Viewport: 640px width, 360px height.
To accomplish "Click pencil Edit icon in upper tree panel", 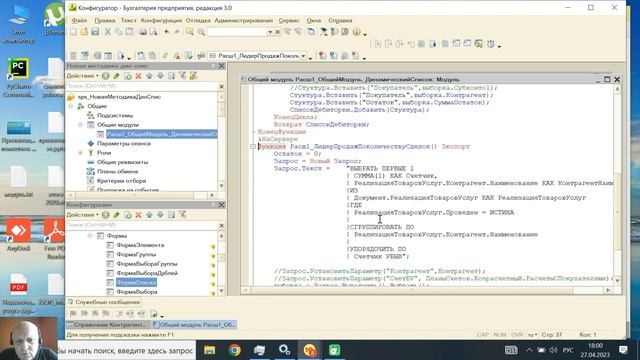I will [x=116, y=76].
